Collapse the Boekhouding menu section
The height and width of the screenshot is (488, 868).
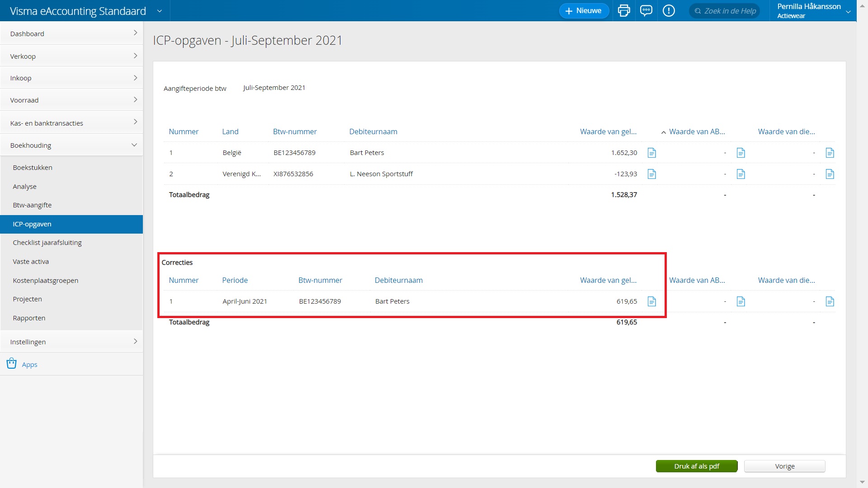pos(71,145)
